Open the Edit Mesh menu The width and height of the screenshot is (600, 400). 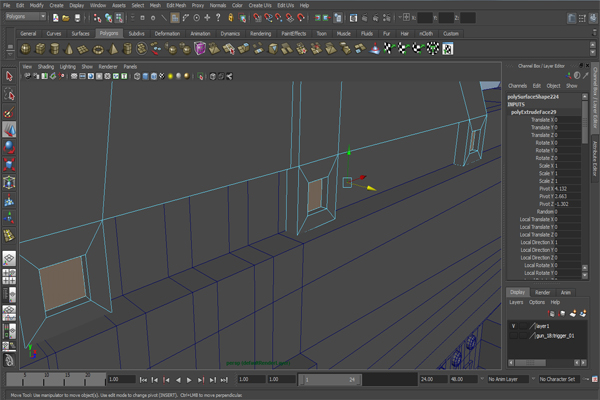(176, 5)
